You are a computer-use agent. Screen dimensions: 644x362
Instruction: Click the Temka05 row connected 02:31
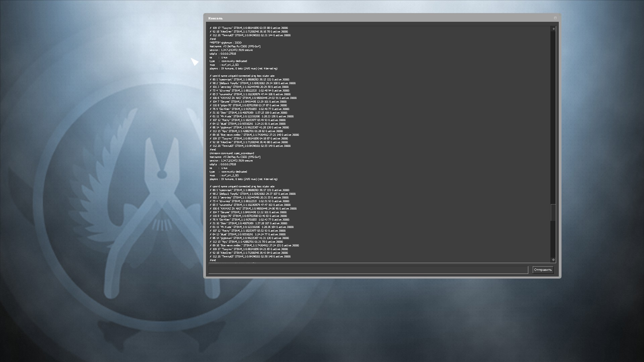coord(250,35)
